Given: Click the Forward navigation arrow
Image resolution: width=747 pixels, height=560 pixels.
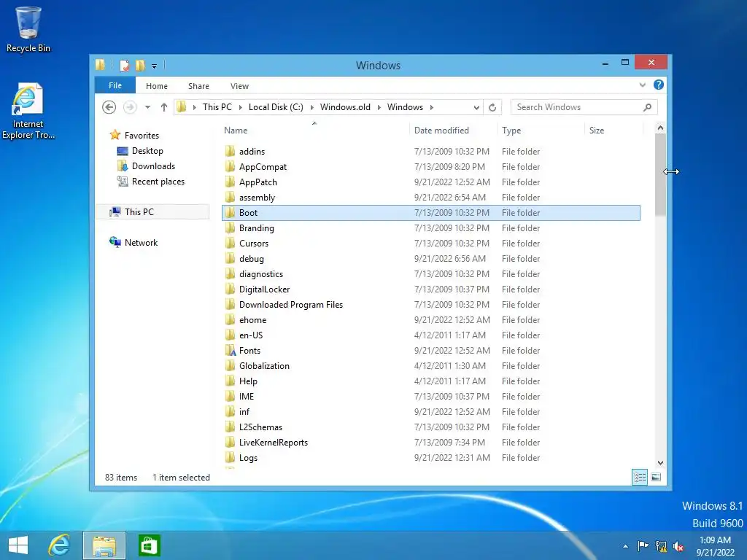Looking at the screenshot, I should (x=130, y=107).
